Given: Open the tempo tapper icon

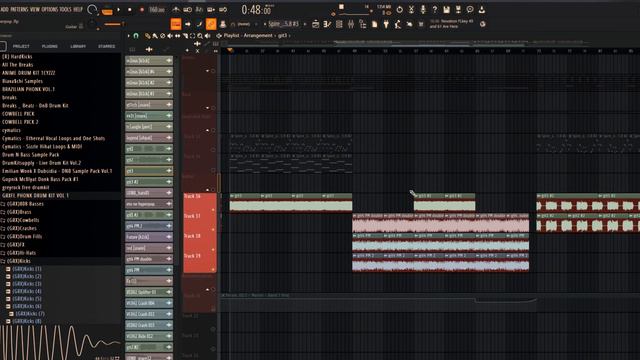Looking at the screenshot, I should pos(398,24).
